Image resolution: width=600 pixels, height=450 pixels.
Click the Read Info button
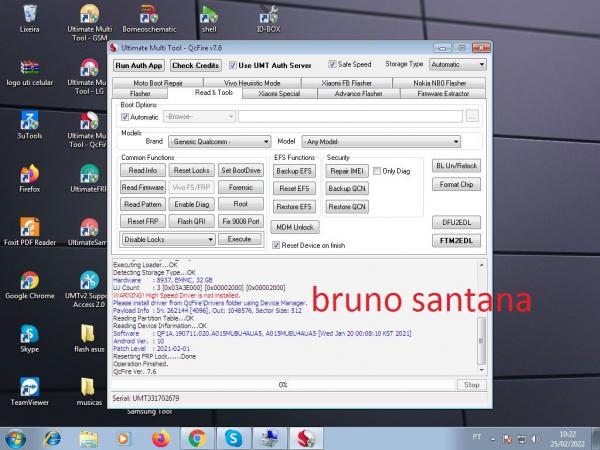click(143, 170)
